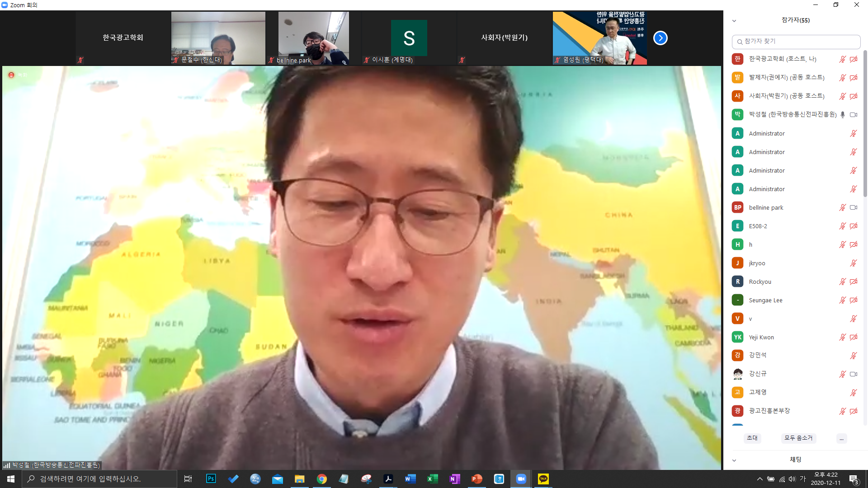This screenshot has width=868, height=488.
Task: Select 발제자(권예지) in participants list
Action: point(796,78)
